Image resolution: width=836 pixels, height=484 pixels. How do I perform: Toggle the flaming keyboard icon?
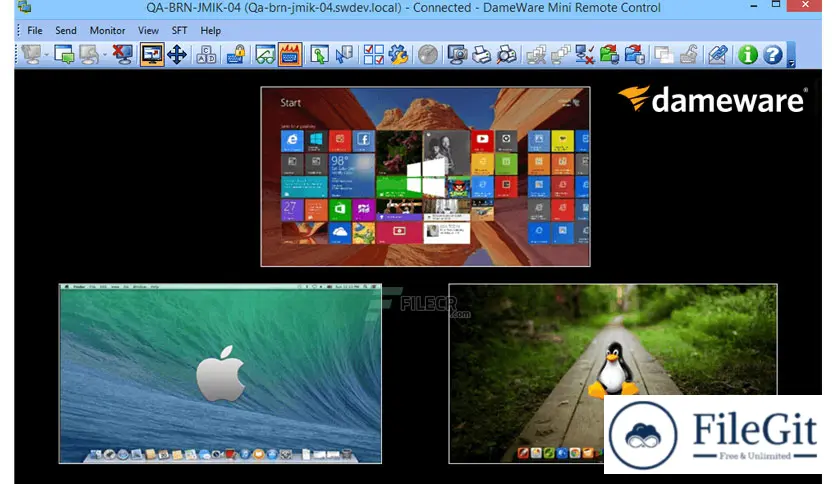[290, 54]
